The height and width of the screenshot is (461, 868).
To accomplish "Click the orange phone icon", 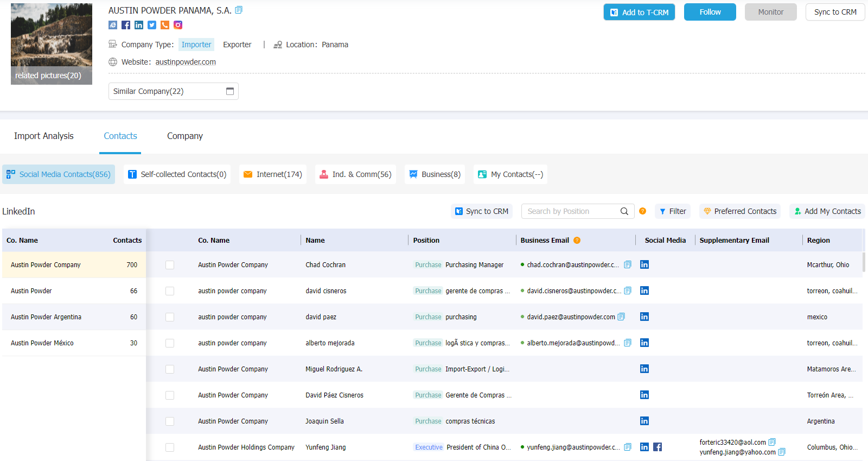I will click(165, 25).
